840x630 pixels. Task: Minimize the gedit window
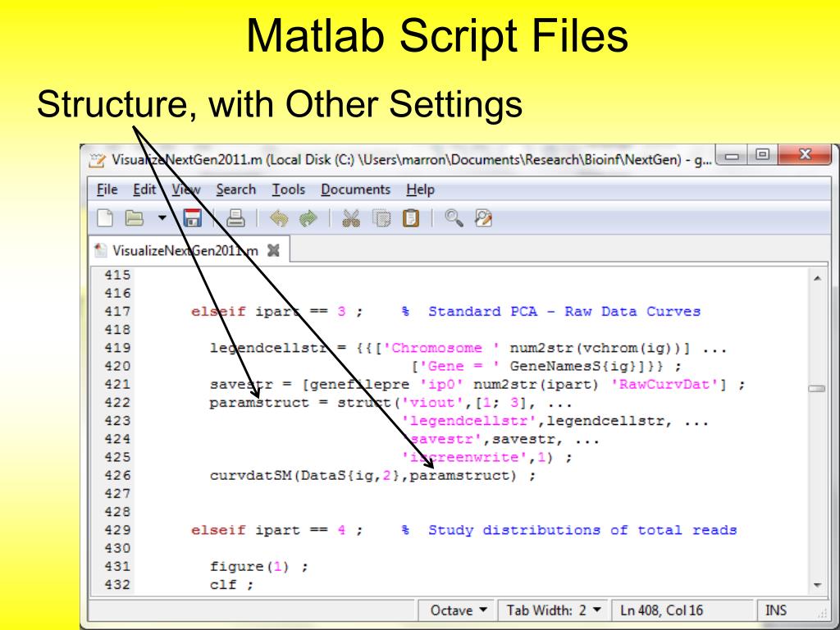(733, 156)
